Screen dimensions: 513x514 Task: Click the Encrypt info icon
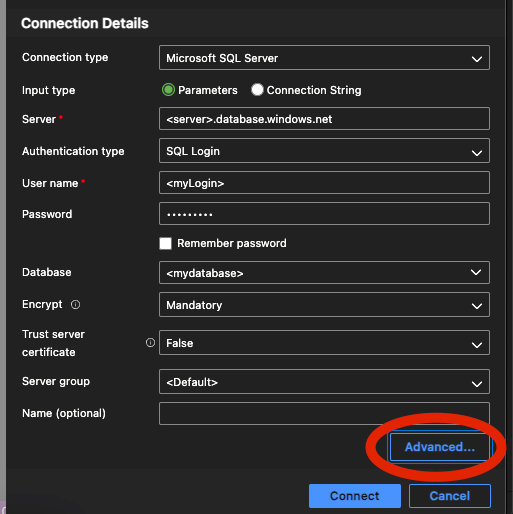[x=75, y=304]
